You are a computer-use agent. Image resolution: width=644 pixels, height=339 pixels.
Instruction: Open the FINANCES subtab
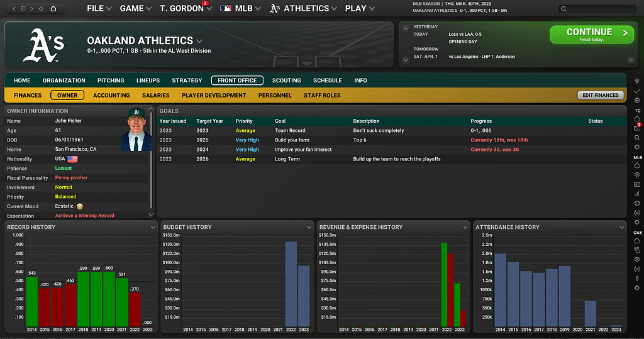click(x=28, y=96)
